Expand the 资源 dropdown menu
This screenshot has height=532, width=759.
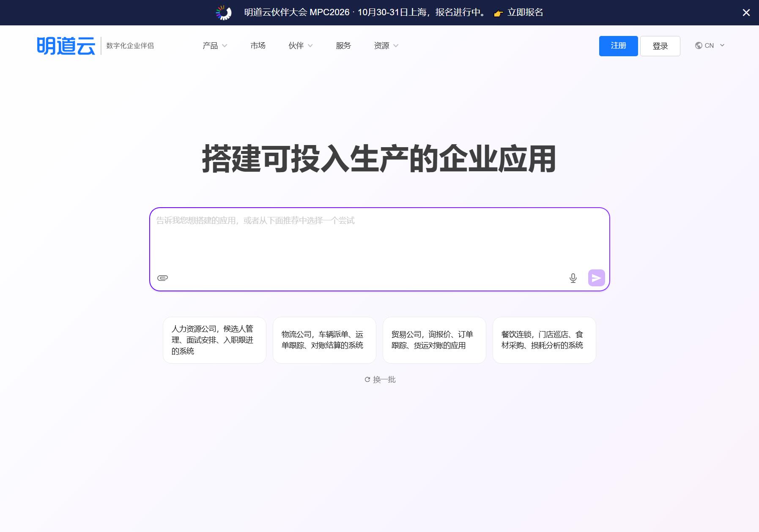(386, 46)
